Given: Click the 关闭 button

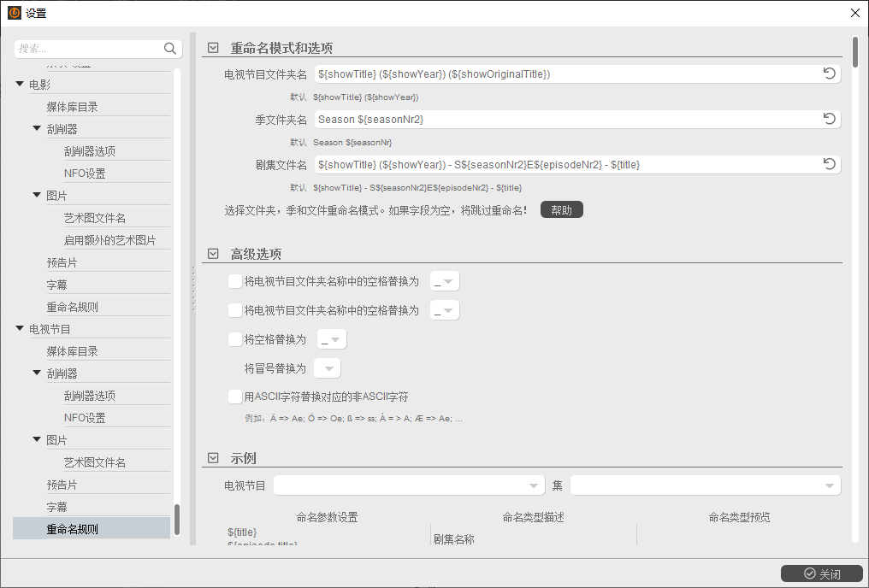Looking at the screenshot, I should (x=822, y=574).
